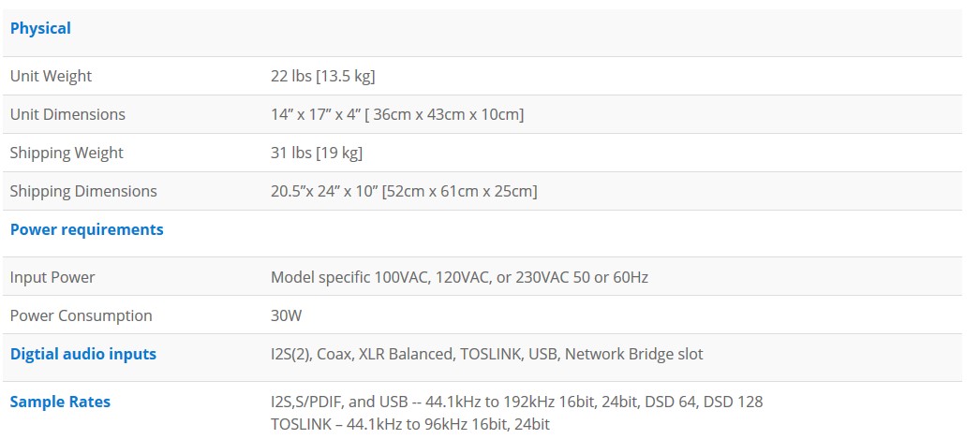
Task: Click the Network Bridge slot text
Action: point(633,354)
